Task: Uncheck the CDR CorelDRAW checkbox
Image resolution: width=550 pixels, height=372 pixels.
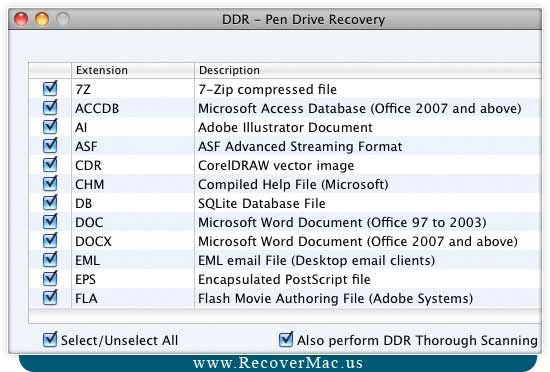Action: (50, 165)
